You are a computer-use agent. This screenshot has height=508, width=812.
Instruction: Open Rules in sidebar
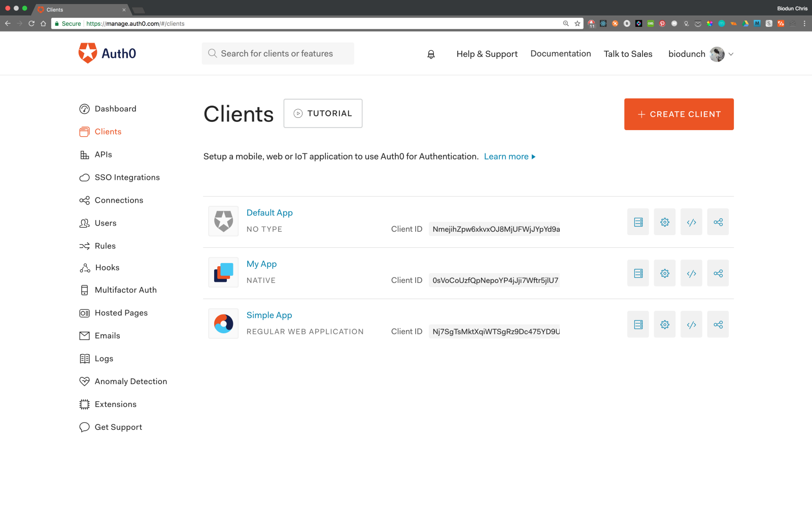tap(97, 246)
